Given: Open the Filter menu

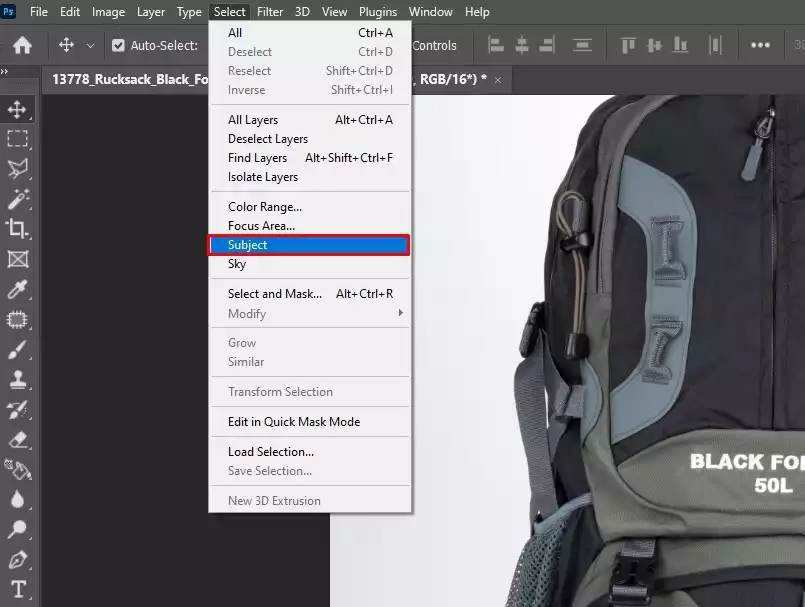Looking at the screenshot, I should coord(270,12).
